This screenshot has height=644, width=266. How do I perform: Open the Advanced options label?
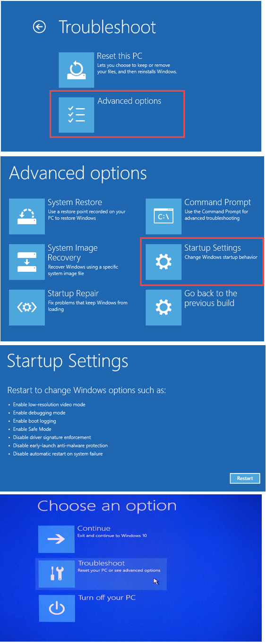[129, 101]
